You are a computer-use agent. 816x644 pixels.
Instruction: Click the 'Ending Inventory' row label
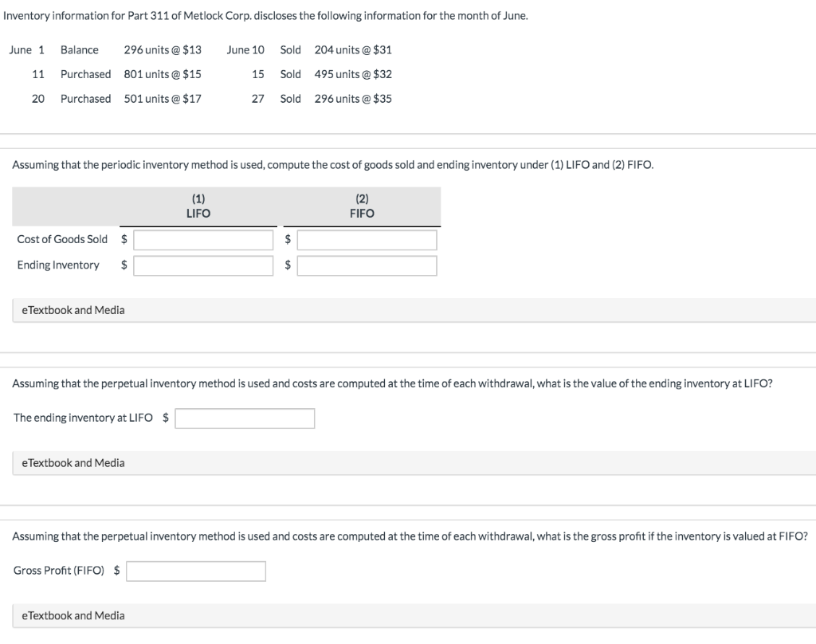[x=57, y=265]
